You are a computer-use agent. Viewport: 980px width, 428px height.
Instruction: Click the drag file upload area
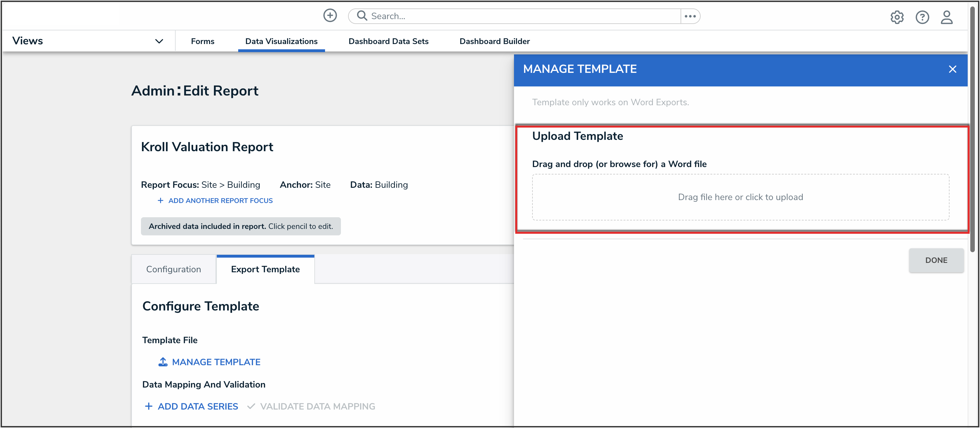740,197
